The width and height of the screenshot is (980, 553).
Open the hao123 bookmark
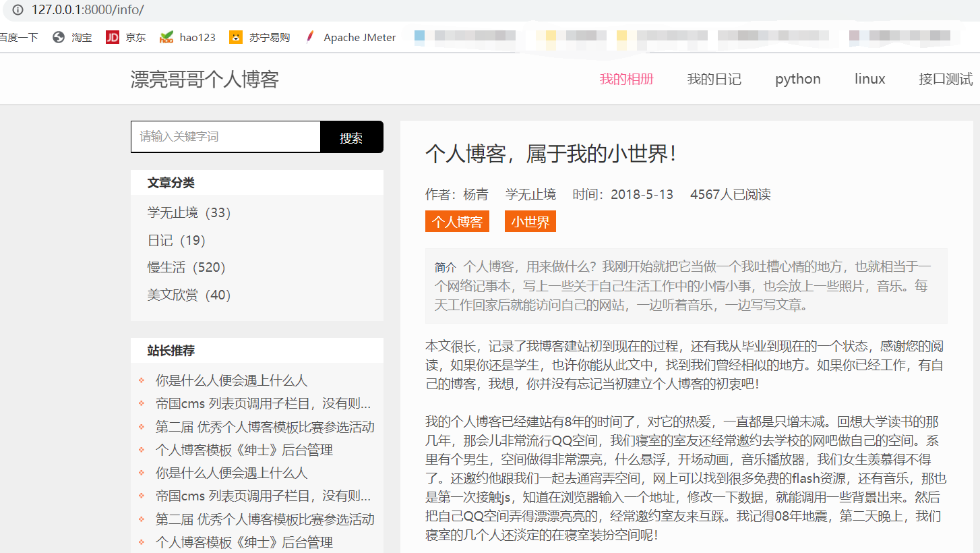[187, 38]
